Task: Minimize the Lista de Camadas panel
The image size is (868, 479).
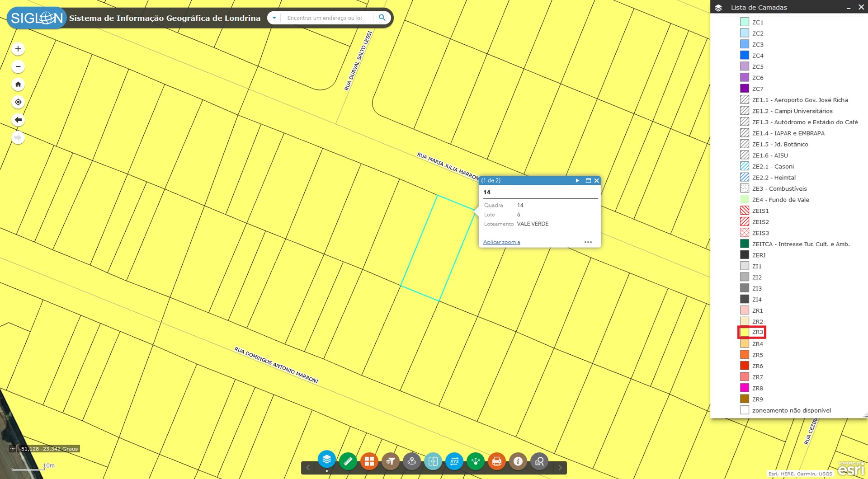Action: 848,8
